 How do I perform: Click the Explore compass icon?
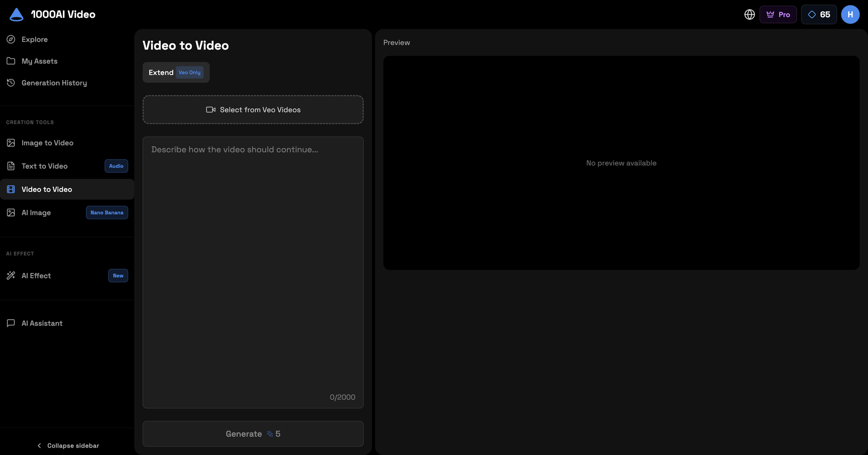(x=11, y=40)
